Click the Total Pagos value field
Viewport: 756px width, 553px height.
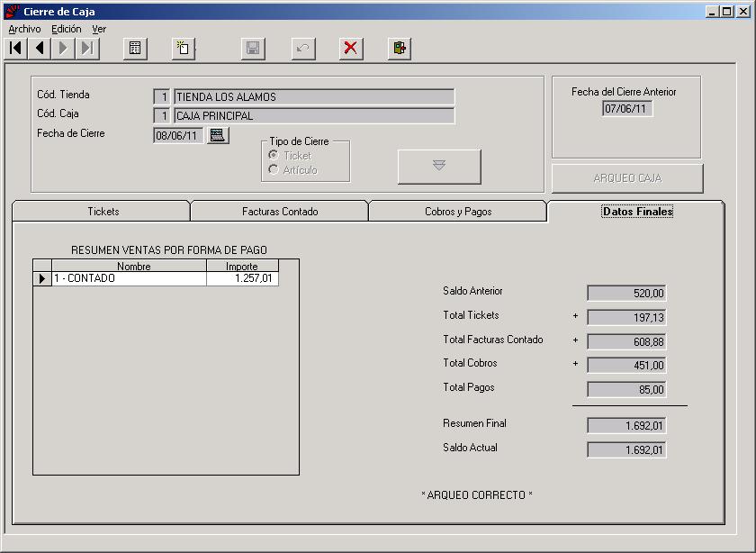coord(626,389)
